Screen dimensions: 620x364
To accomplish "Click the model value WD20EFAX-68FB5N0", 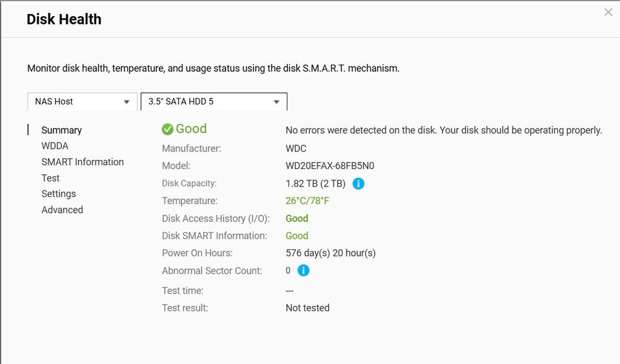I will click(330, 166).
